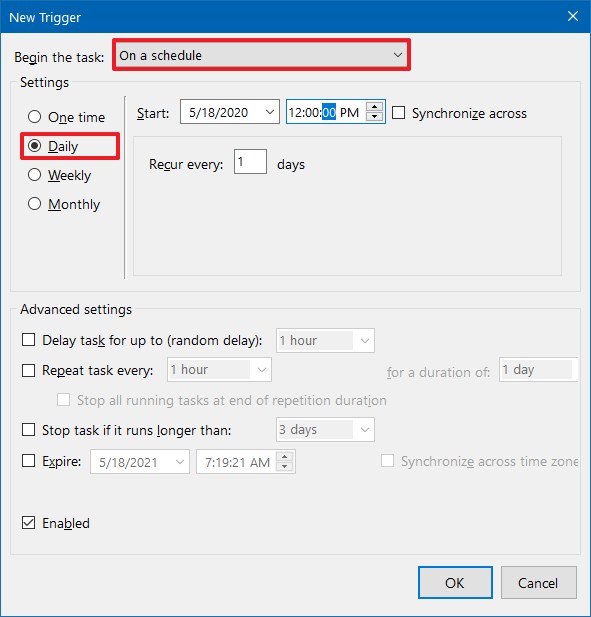The image size is (591, 617).
Task: Enable Stop task if it runs longer
Action: (x=28, y=429)
